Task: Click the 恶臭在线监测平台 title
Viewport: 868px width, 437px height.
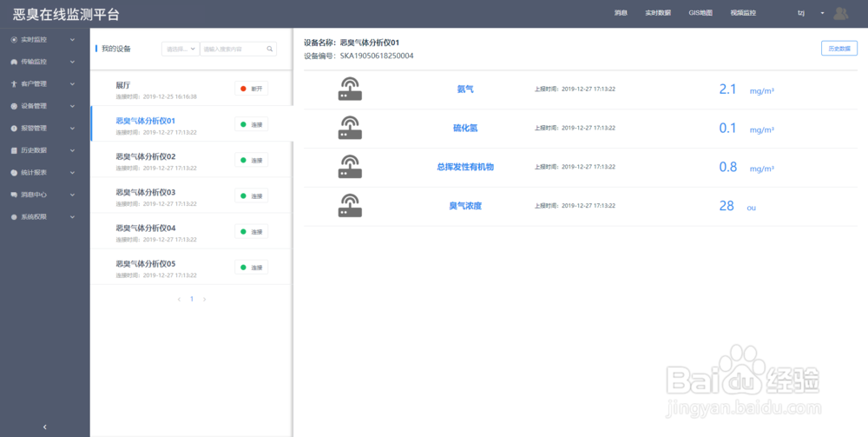Action: click(x=66, y=15)
